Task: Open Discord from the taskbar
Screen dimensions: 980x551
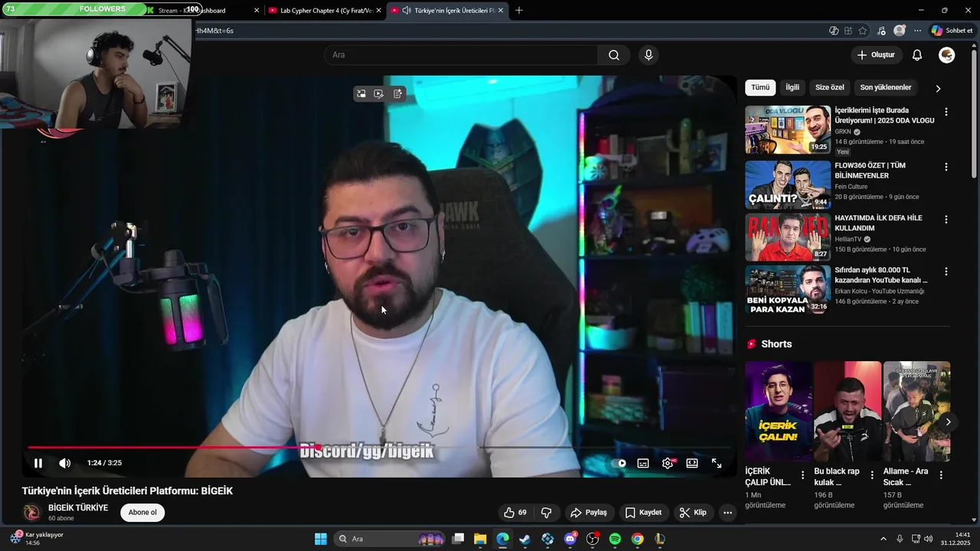Action: (570, 539)
